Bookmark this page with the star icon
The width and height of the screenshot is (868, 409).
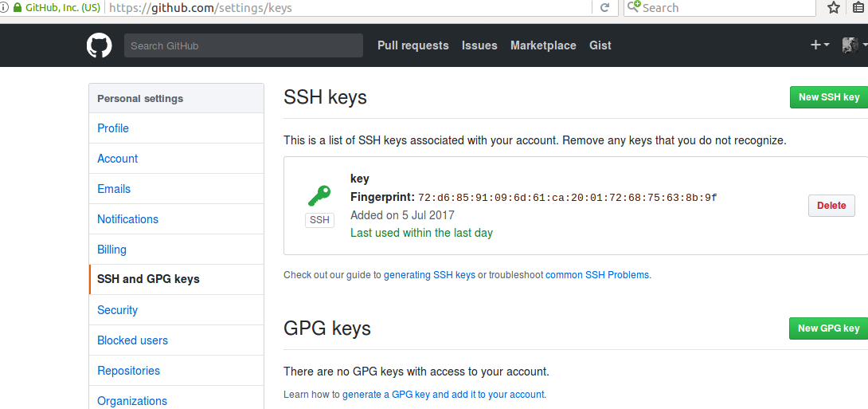click(834, 8)
